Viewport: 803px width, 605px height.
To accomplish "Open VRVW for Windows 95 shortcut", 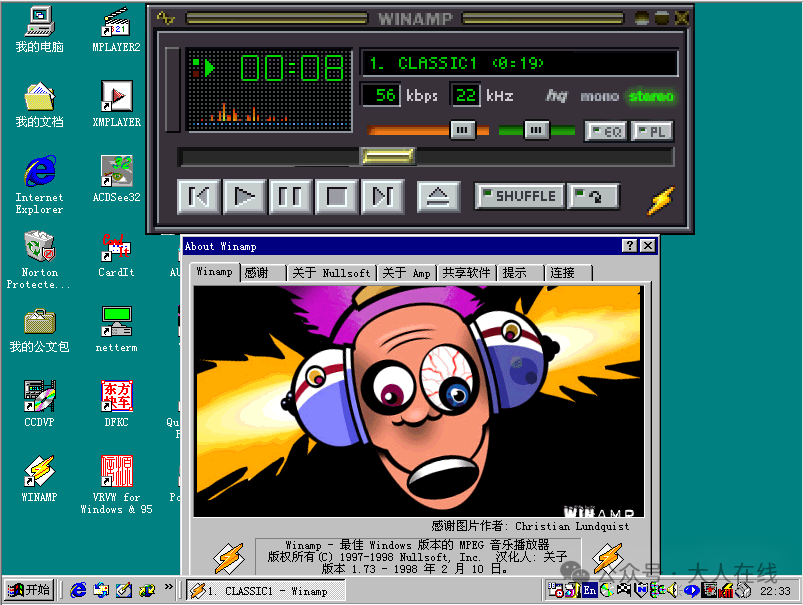I will 116,485.
